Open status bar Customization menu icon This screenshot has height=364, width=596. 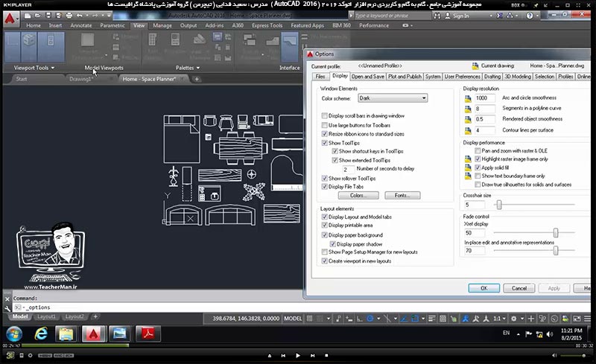coord(587,319)
